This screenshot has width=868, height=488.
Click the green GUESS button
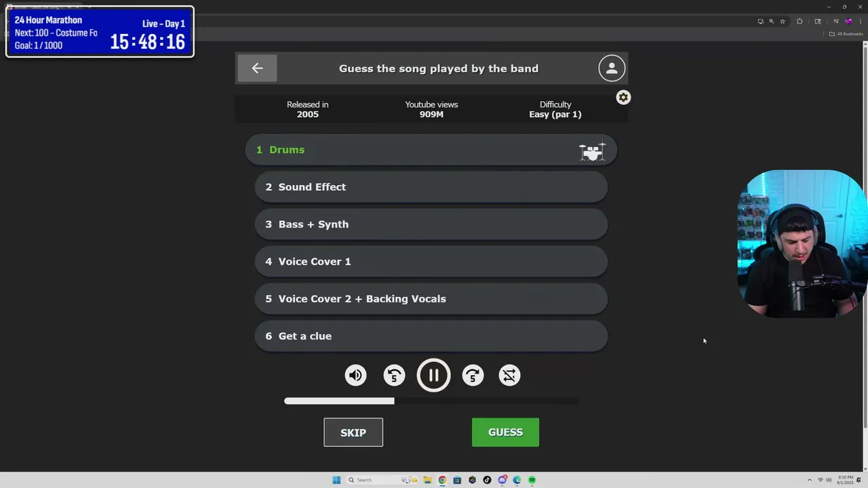(x=505, y=432)
